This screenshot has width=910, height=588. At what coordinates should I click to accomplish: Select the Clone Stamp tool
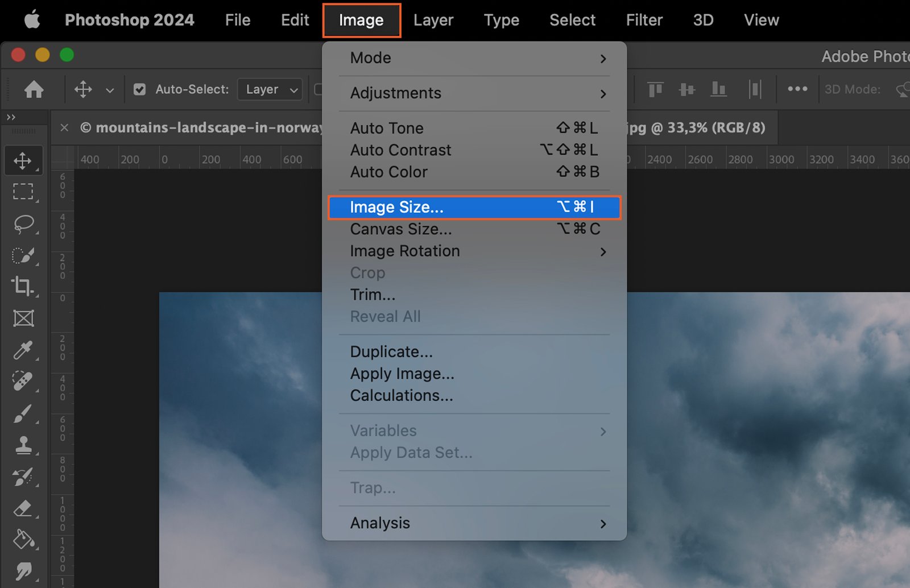coord(23,445)
